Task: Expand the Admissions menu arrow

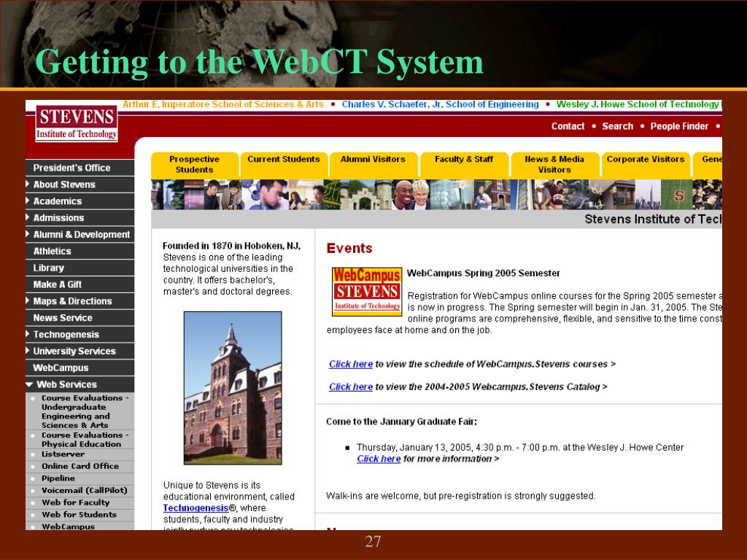Action: click(x=28, y=217)
